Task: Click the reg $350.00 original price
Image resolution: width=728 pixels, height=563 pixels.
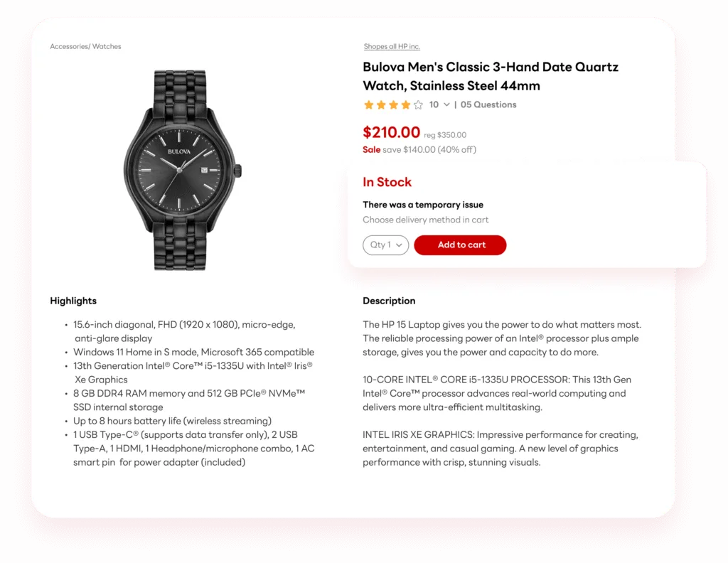Action: pyautogui.click(x=445, y=135)
